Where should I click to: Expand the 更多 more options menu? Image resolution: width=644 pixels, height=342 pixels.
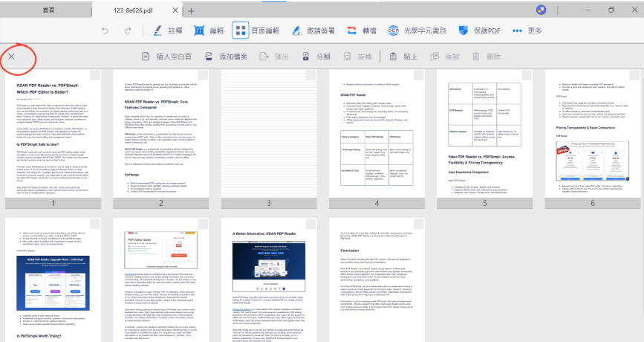click(527, 30)
